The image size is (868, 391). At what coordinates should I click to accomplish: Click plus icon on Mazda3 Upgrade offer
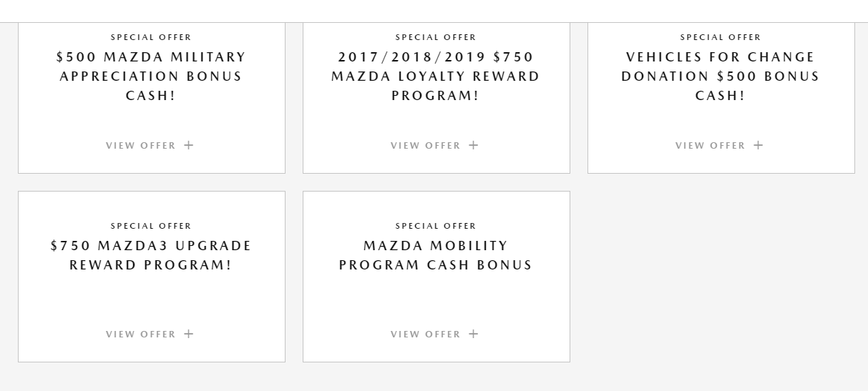[189, 334]
